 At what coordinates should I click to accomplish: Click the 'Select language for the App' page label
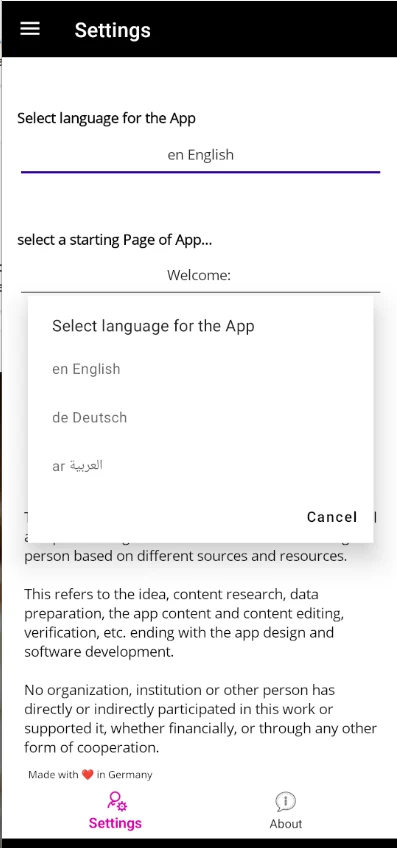coord(107,118)
